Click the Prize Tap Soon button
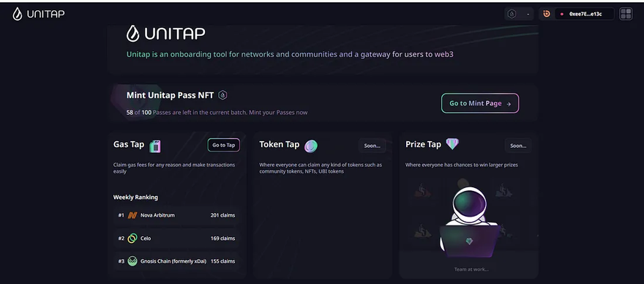644x284 pixels. 518,146
